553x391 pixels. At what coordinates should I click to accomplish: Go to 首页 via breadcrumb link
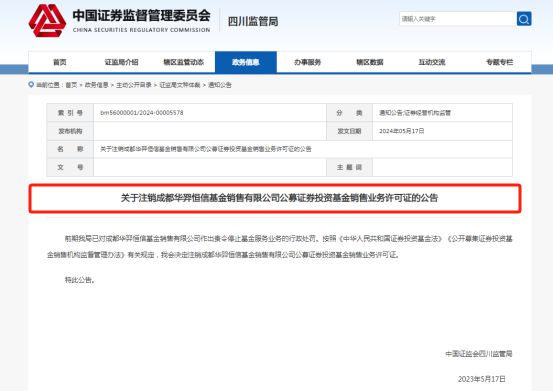[x=71, y=85]
